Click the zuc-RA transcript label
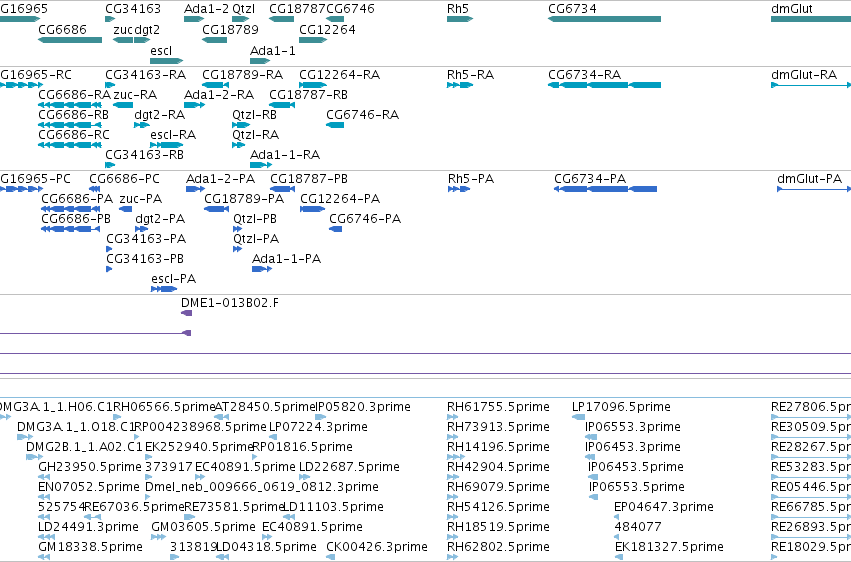 pos(135,95)
